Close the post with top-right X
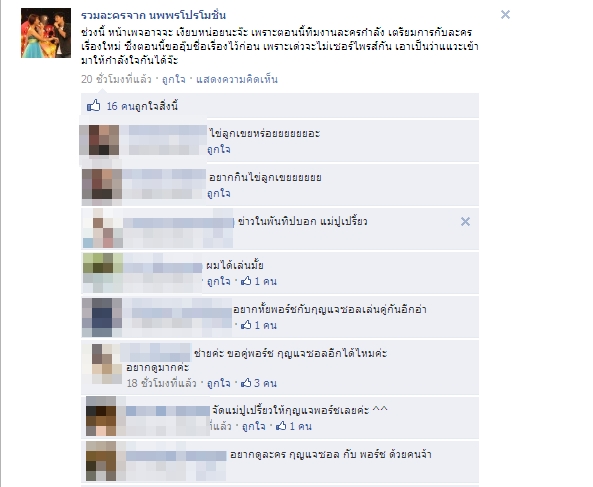This screenshot has height=487, width=593. click(x=505, y=15)
